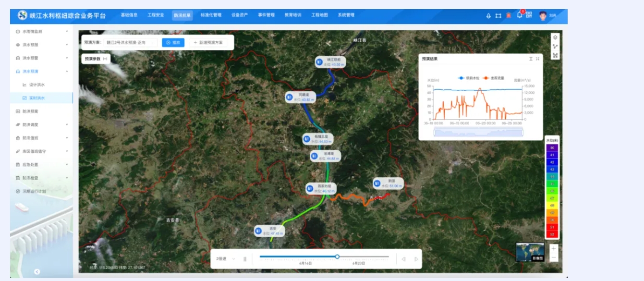This screenshot has width=644, height=281.
Task: Open the 2倍速 playback speed dropdown
Action: click(x=226, y=259)
